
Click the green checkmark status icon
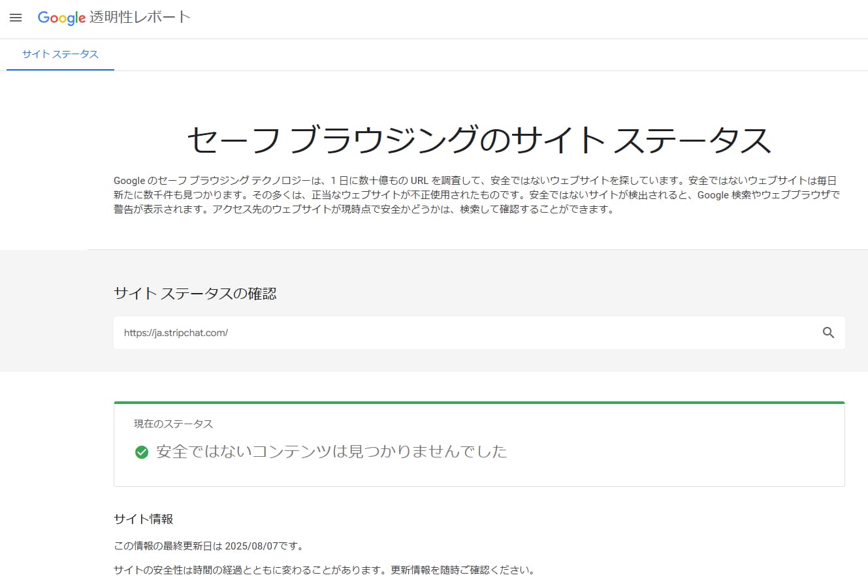click(141, 452)
